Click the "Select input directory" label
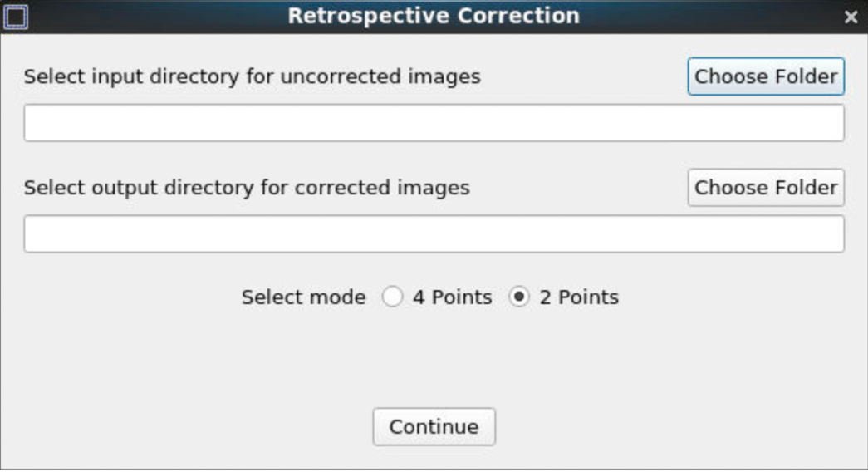The image size is (868, 472). tap(252, 76)
